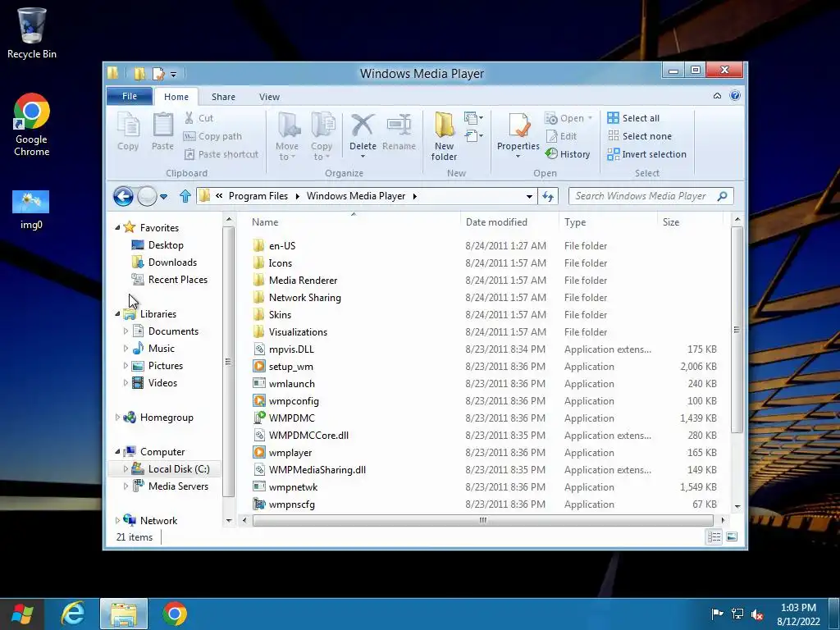The width and height of the screenshot is (840, 630).
Task: Sort by the Type column header
Action: [608, 221]
